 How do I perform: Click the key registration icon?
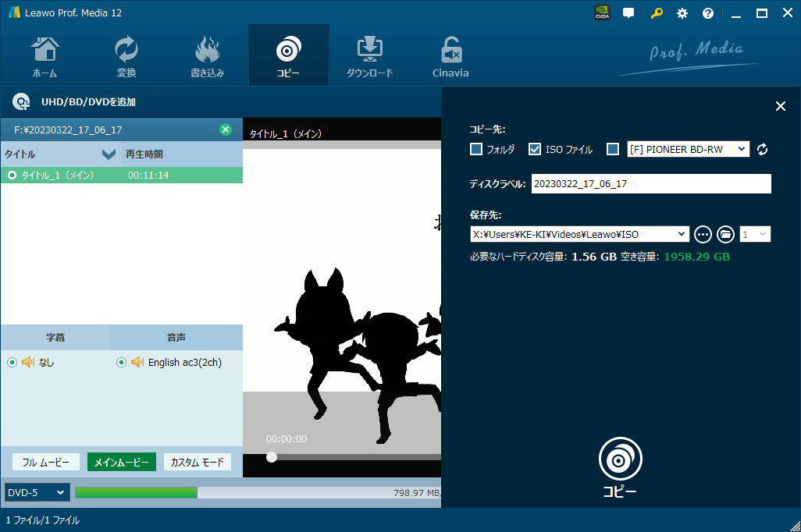pos(657,13)
